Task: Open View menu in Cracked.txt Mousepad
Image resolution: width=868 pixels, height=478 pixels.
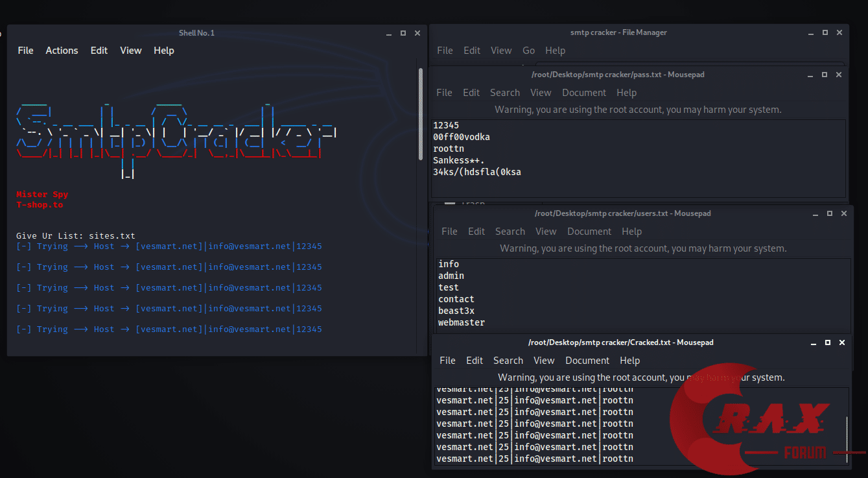Action: click(544, 361)
